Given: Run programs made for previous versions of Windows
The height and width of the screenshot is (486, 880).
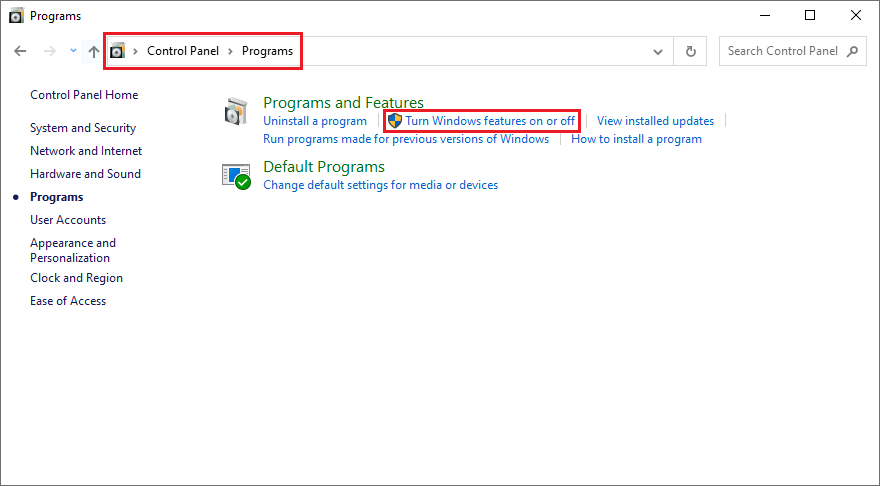Looking at the screenshot, I should coord(406,139).
